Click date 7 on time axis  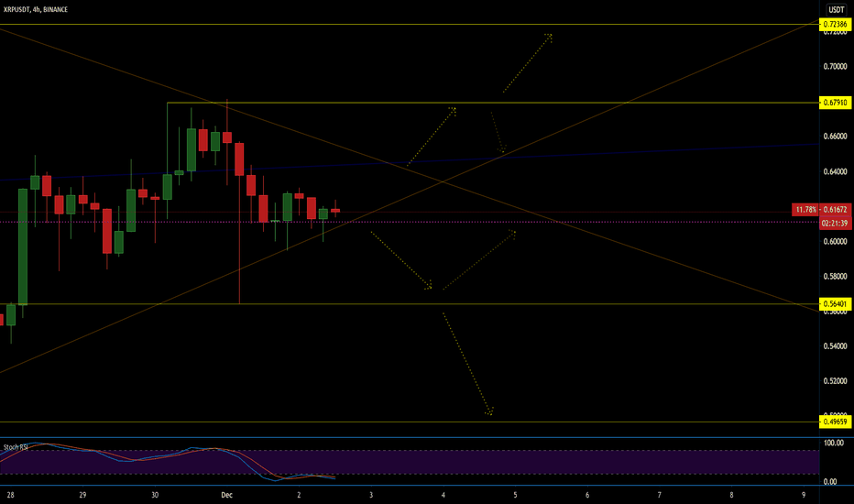[660, 495]
